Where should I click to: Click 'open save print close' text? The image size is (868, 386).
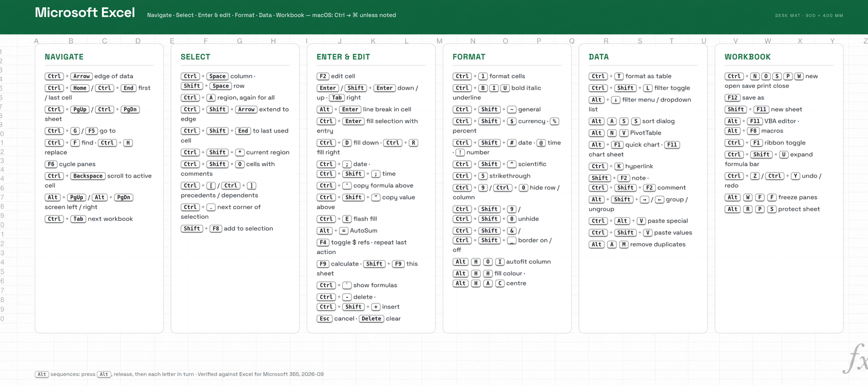757,86
